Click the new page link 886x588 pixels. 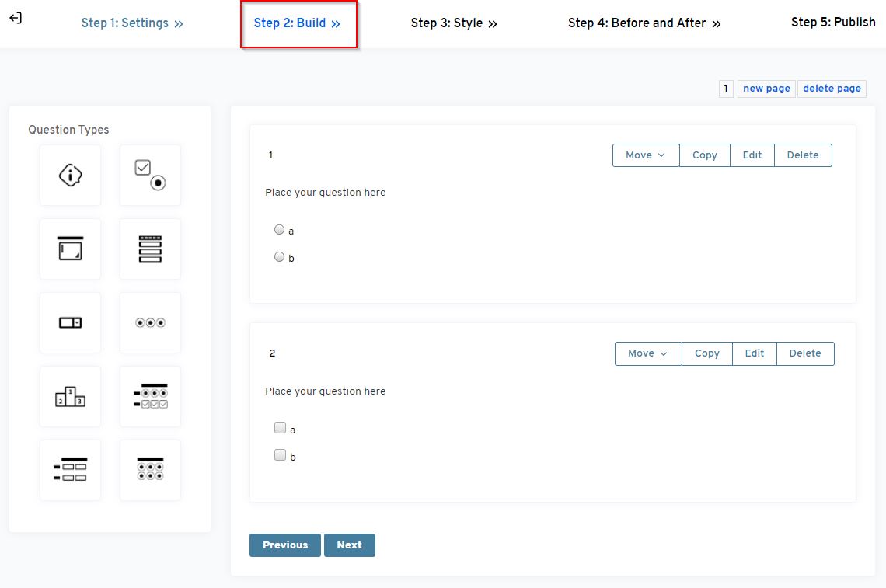click(x=766, y=89)
